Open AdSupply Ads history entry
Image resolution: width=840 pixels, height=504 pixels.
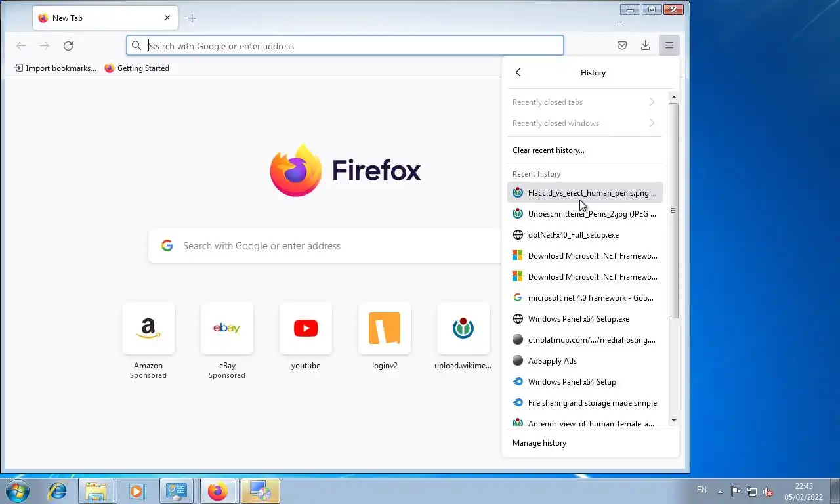click(x=585, y=361)
